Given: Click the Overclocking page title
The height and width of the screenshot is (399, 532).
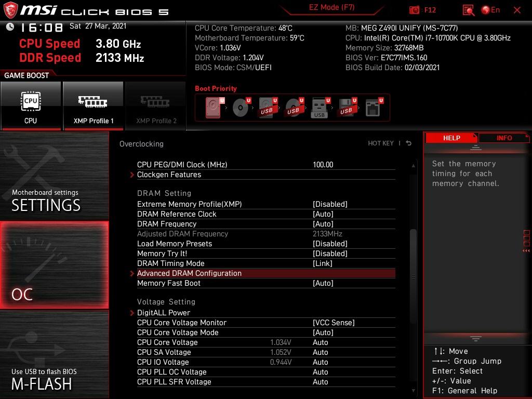Looking at the screenshot, I should (x=141, y=144).
